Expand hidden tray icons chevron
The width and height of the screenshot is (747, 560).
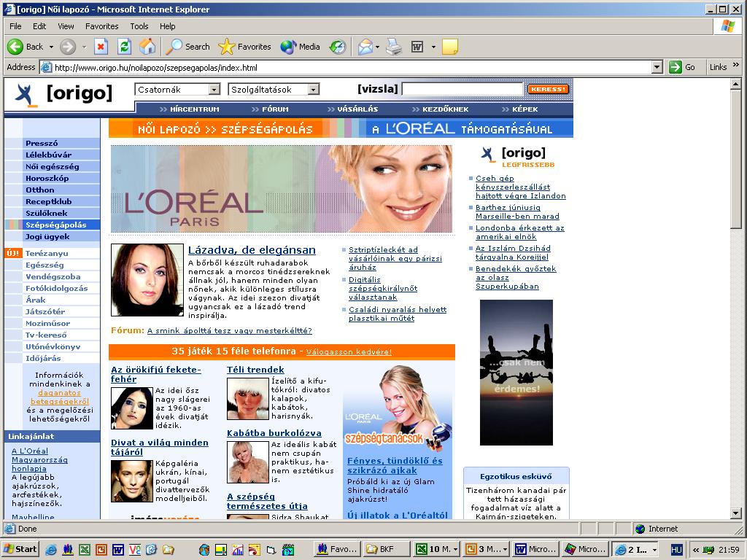[x=696, y=550]
